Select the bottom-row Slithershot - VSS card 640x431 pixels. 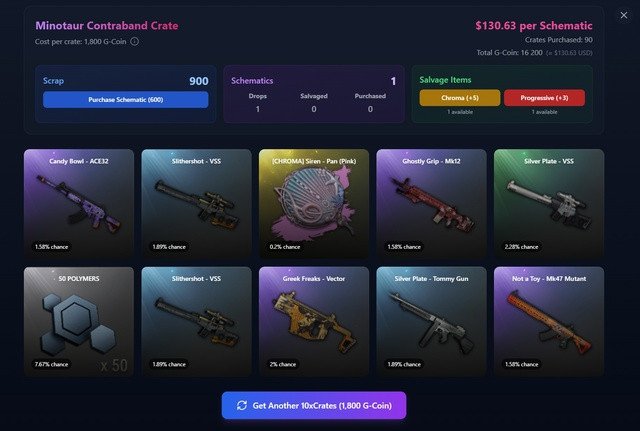point(196,321)
